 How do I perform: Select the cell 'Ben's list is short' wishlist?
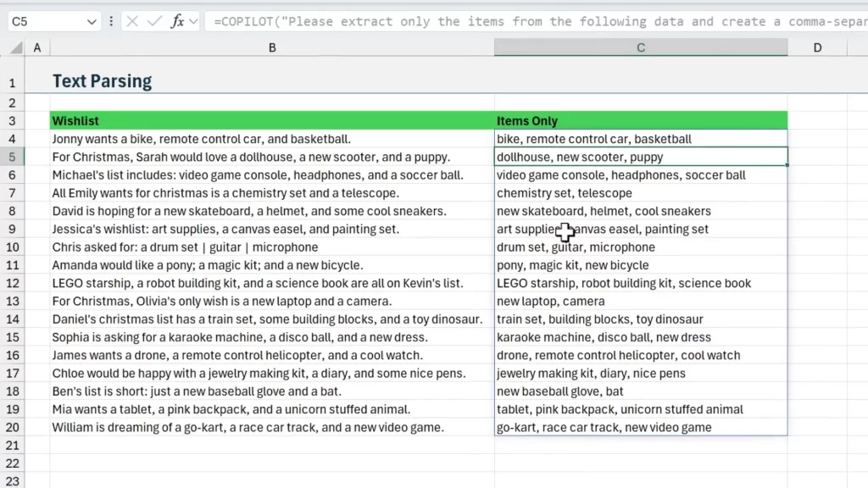tap(271, 391)
